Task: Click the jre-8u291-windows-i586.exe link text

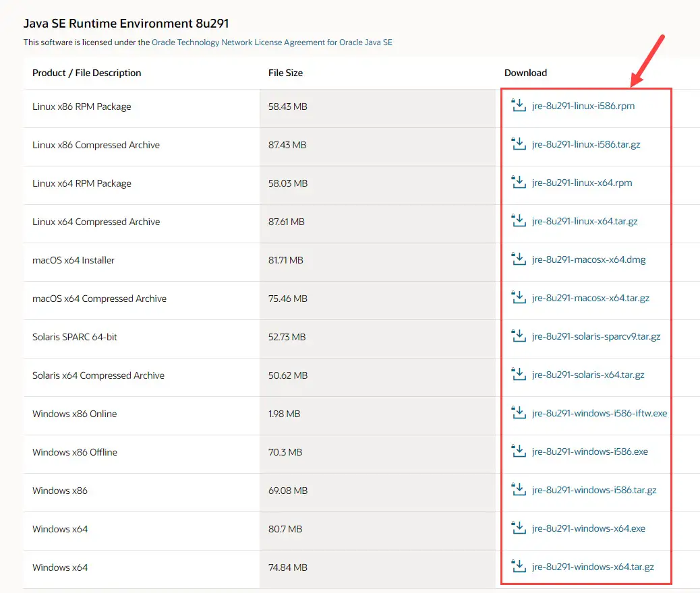Action: point(589,451)
